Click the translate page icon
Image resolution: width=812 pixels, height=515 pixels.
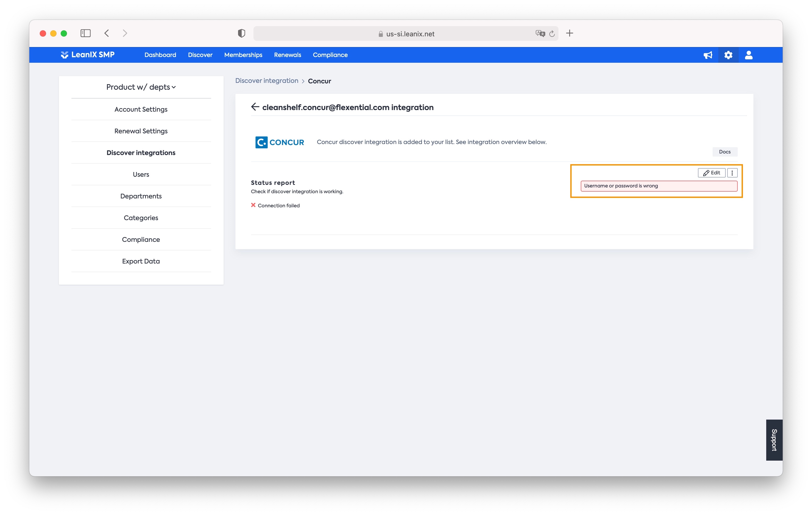click(x=540, y=33)
